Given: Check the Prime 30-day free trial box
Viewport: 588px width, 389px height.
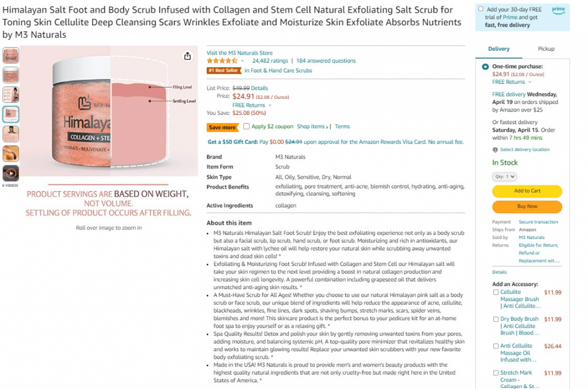Looking at the screenshot, I should (x=481, y=9).
